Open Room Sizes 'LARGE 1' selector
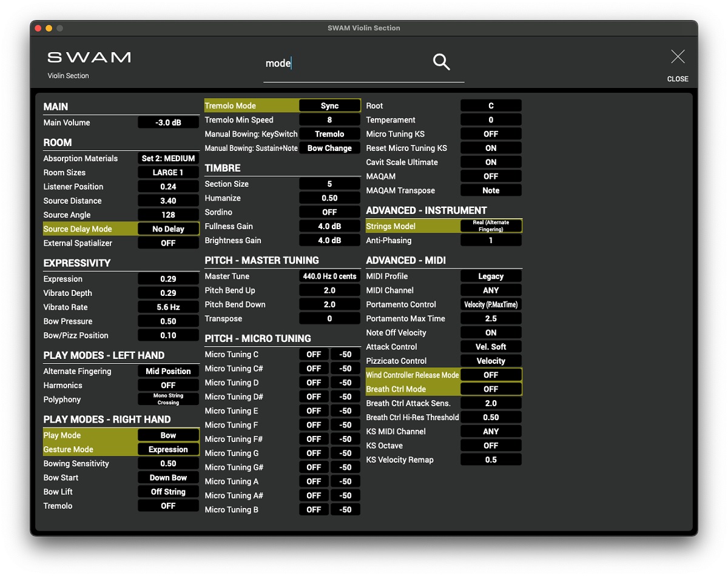 click(x=168, y=172)
